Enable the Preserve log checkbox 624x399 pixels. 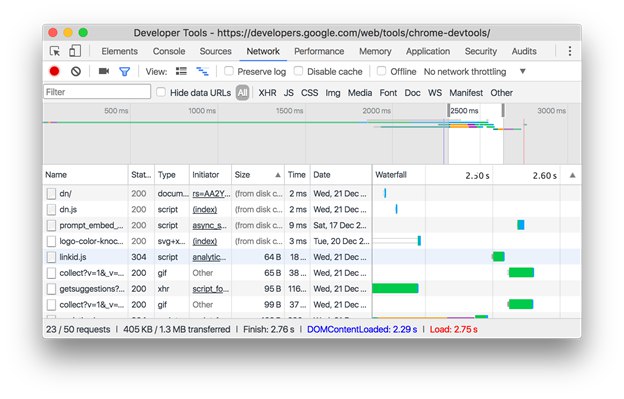coord(229,71)
